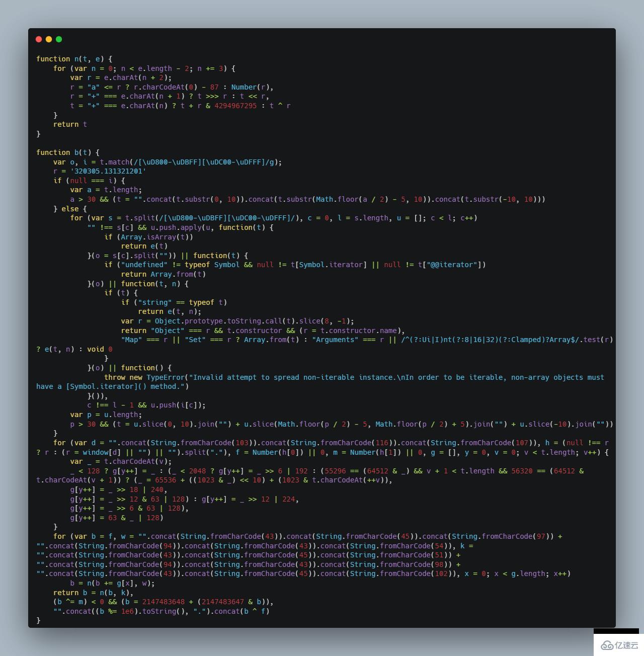The width and height of the screenshot is (644, 656).
Task: Click the 'var o, i = t.match' line
Action: pos(168,162)
